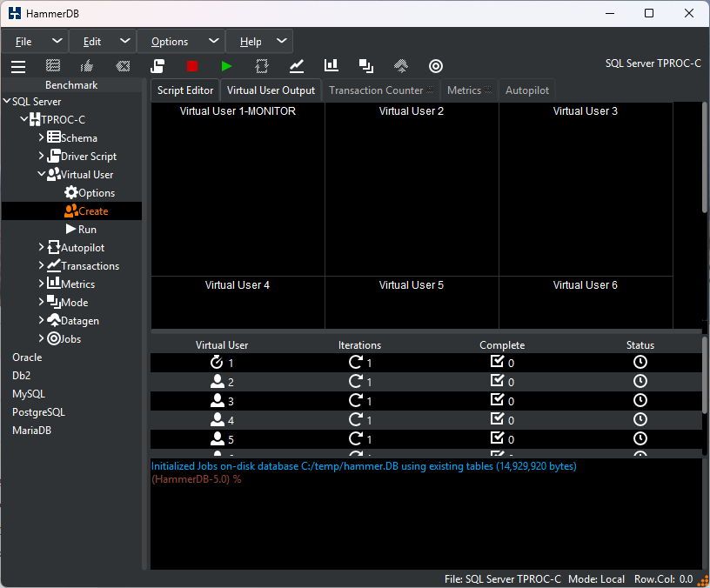Expand the Jobs tree node
The image size is (710, 588).
point(41,338)
